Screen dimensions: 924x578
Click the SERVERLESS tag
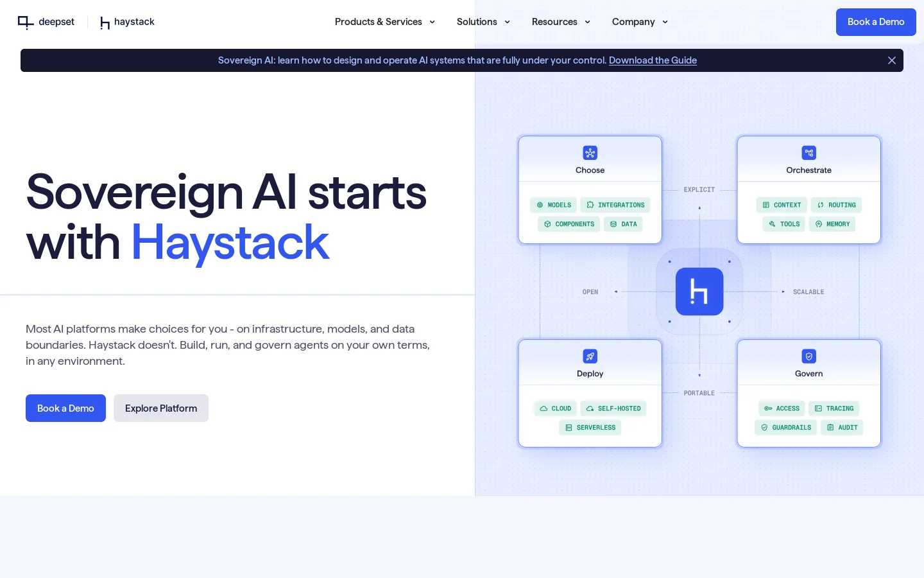point(590,428)
